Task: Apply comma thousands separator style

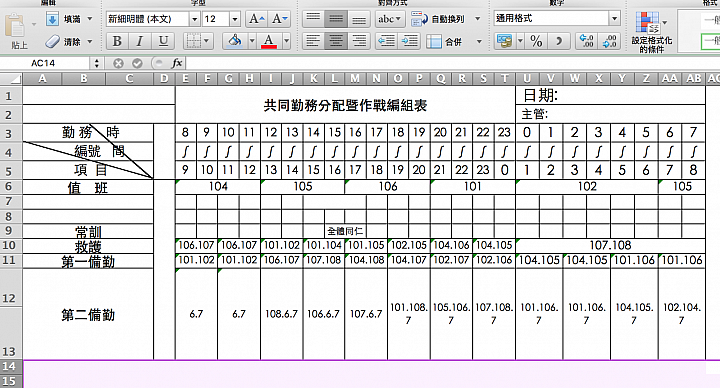Action: coord(559,41)
